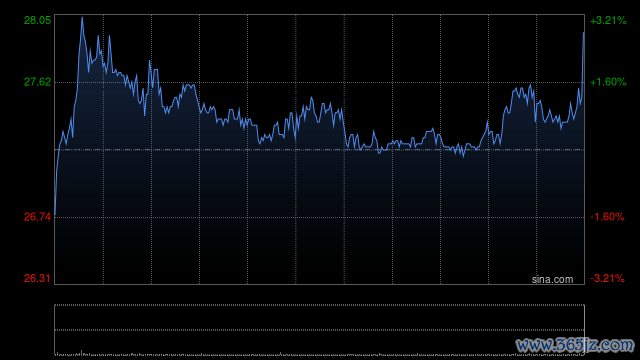Click the 27.62 price label
Screen dimensions: 640x360
(x=38, y=82)
